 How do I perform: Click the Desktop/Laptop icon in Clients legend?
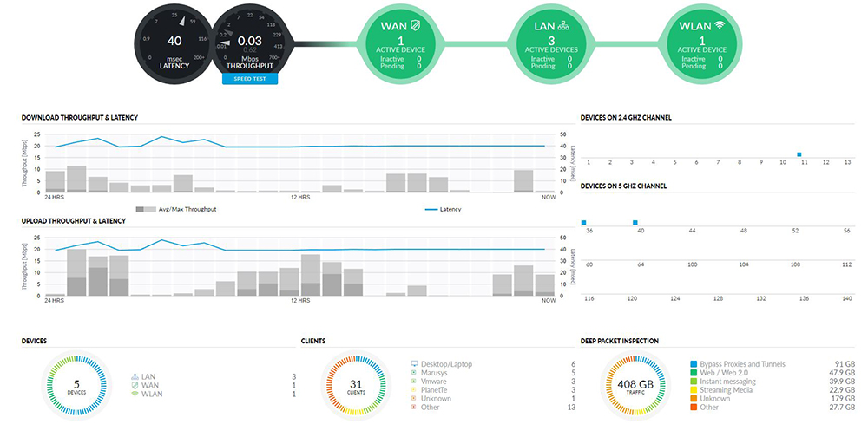(415, 364)
